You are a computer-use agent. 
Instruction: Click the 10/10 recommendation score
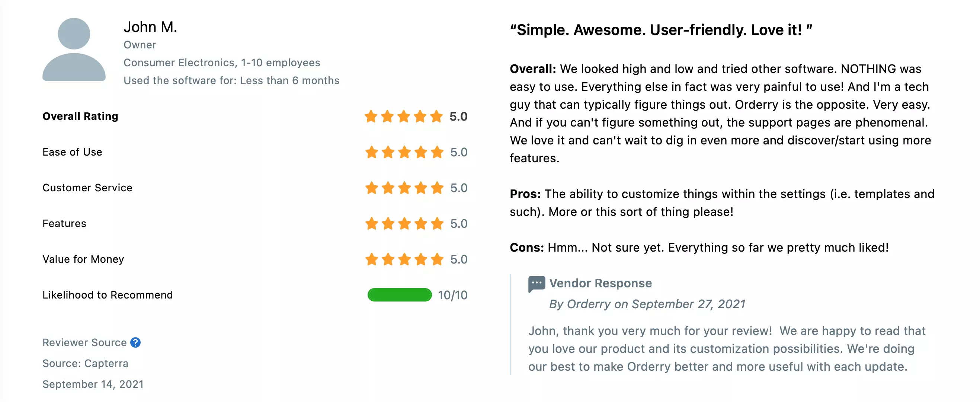coord(452,295)
